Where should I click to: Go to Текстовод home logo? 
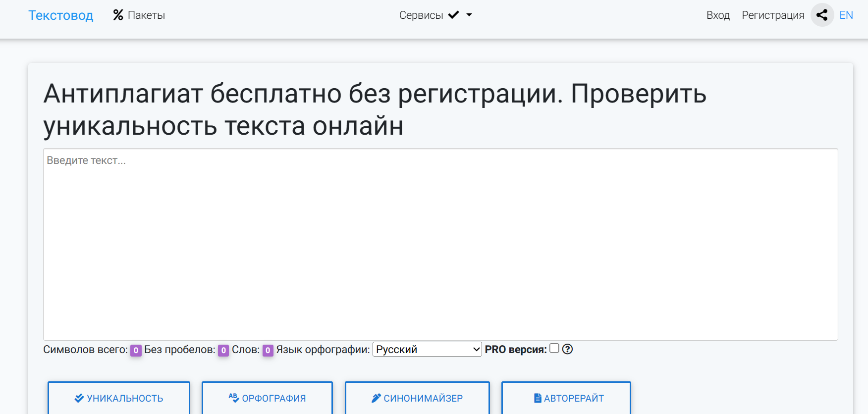[60, 15]
